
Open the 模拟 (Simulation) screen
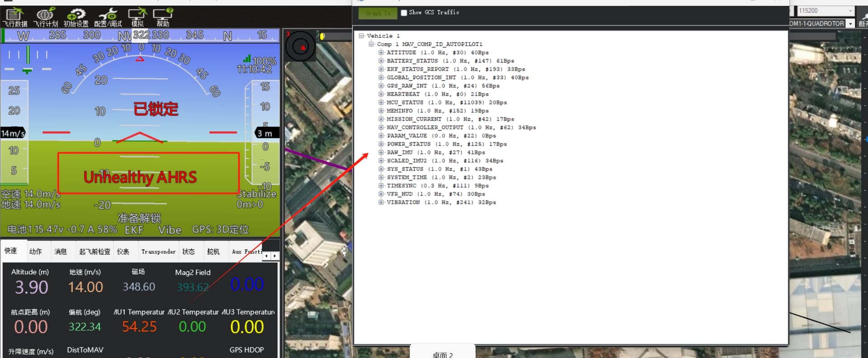137,18
